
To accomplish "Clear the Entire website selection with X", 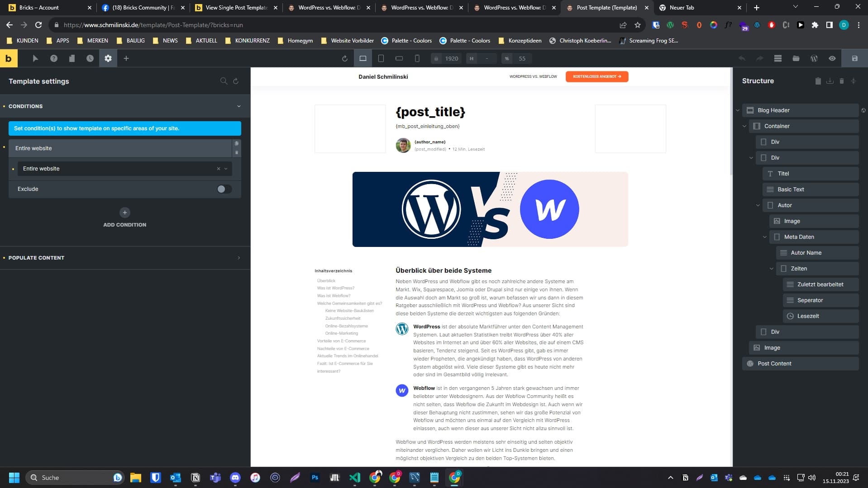I will (x=219, y=169).
